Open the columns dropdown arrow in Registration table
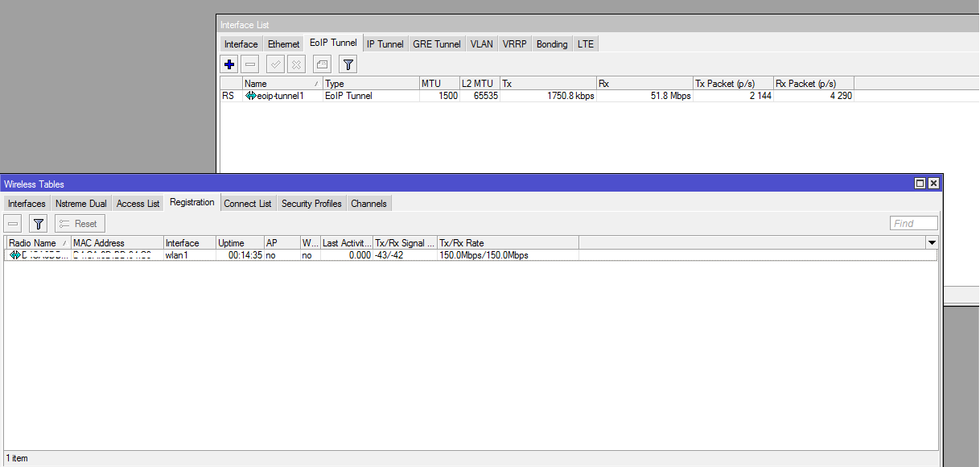980x467 pixels. coord(932,242)
